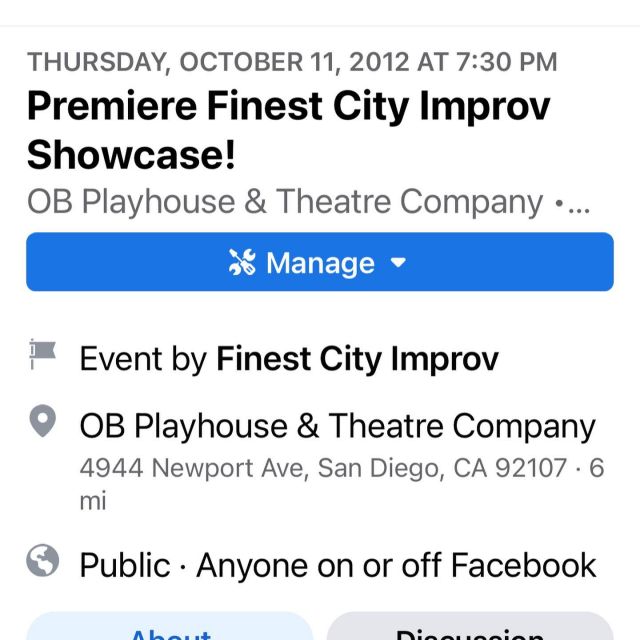640x640 pixels.
Task: Click the wrench and screwdriver Manage icon
Action: point(242,262)
